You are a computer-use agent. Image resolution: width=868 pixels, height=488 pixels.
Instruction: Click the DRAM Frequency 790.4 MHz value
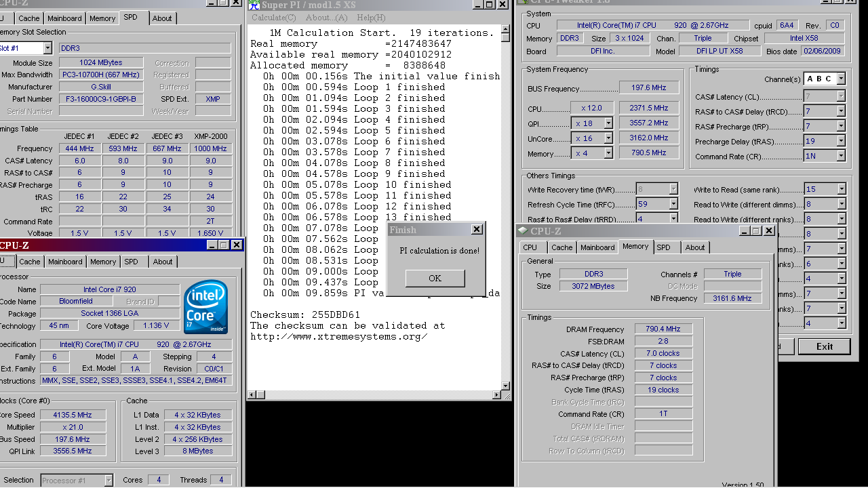[x=663, y=329]
